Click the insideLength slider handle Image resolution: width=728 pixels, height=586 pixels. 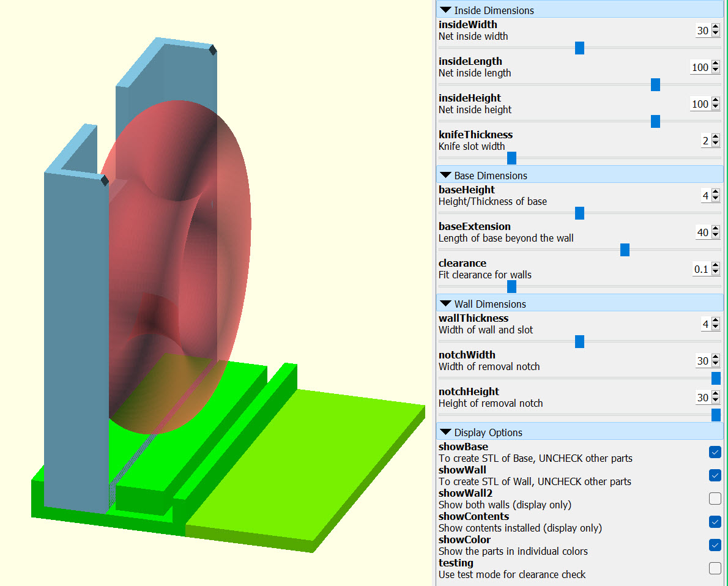point(655,84)
